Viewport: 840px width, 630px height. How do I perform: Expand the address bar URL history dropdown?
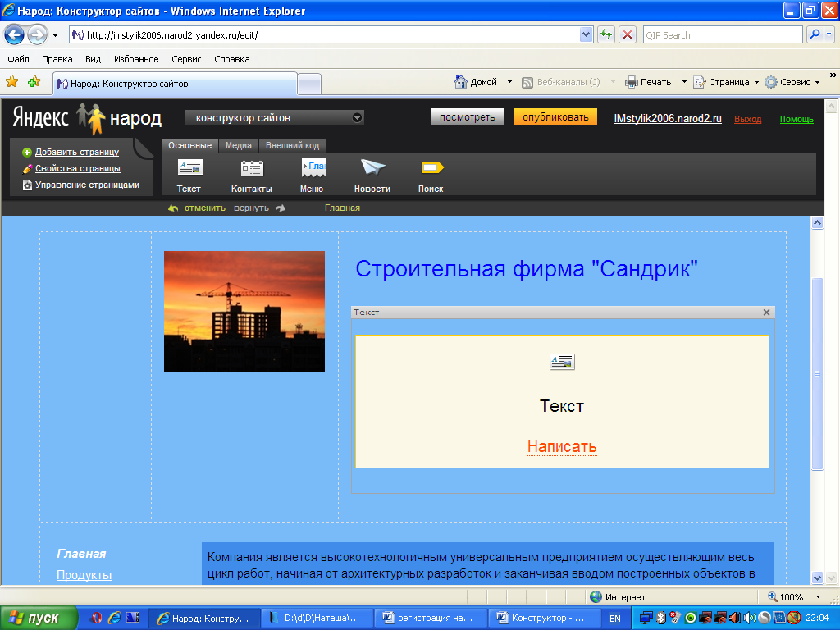point(586,34)
